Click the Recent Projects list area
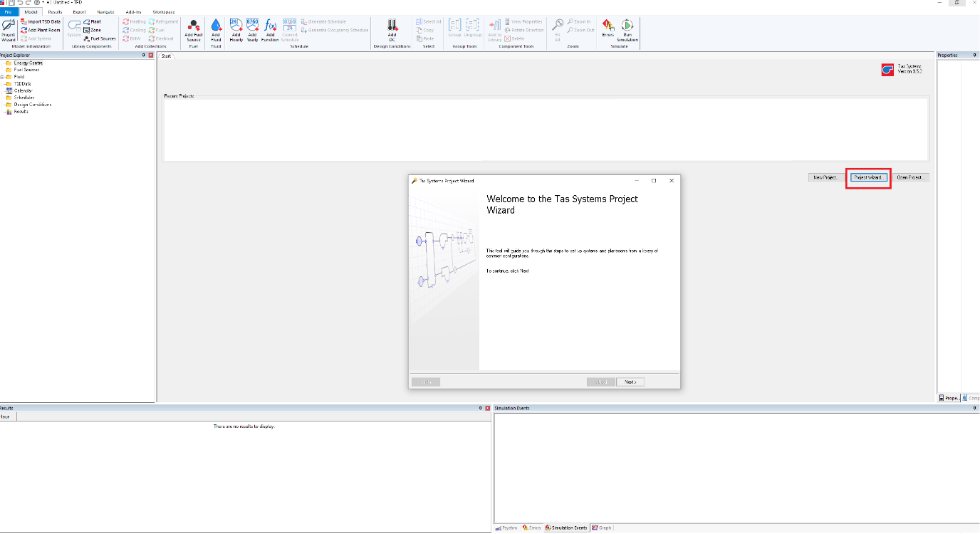The width and height of the screenshot is (980, 534). pyautogui.click(x=546, y=130)
